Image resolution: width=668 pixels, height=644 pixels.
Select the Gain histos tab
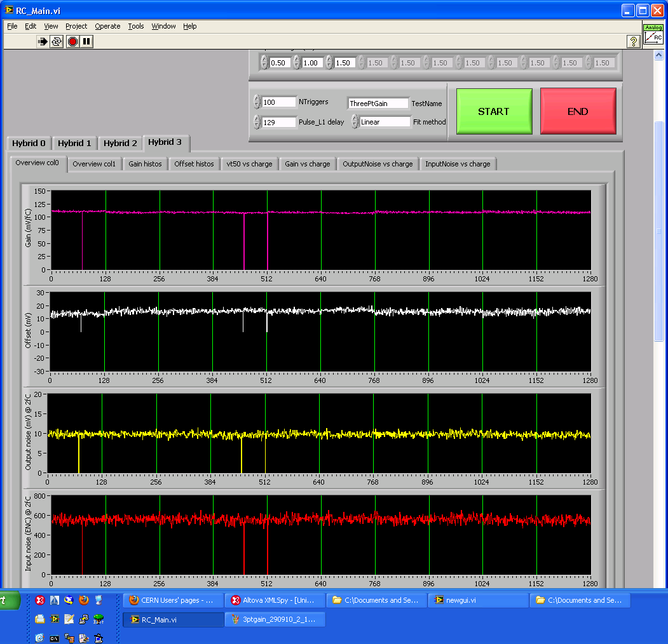(145, 164)
